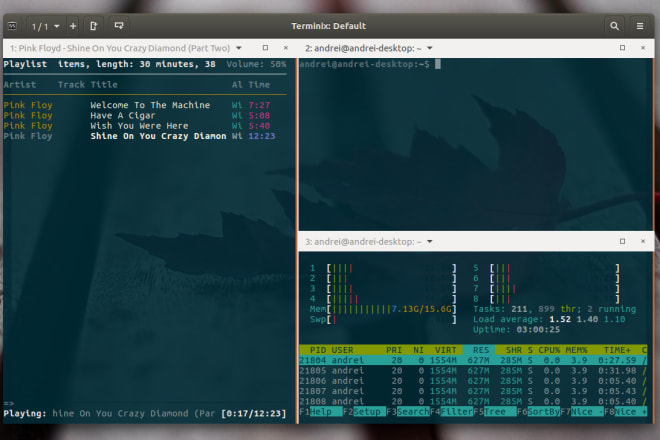The width and height of the screenshot is (660, 440).
Task: Close terminal 1 Pink Floyd pane
Action: (x=286, y=48)
